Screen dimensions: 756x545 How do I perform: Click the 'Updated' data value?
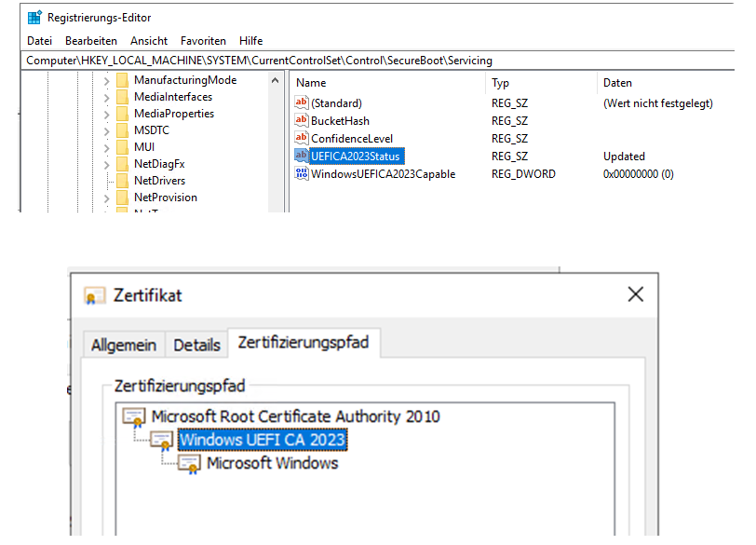click(624, 157)
